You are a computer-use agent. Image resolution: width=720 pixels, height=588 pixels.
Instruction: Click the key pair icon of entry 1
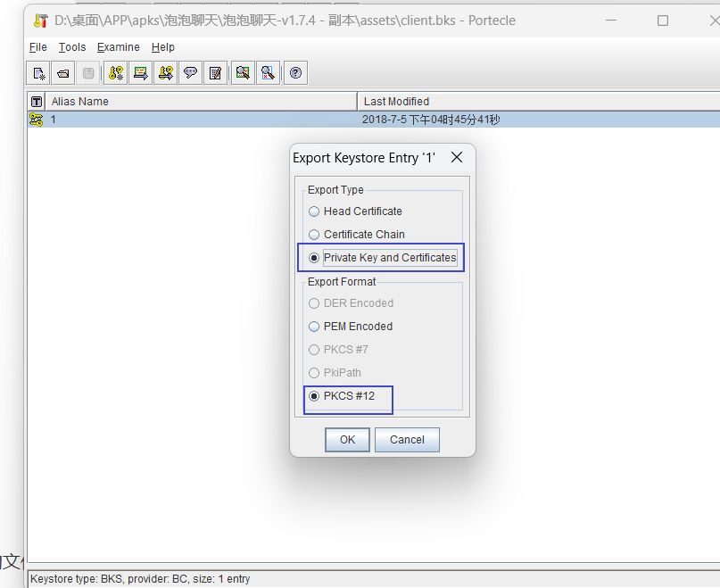click(37, 120)
